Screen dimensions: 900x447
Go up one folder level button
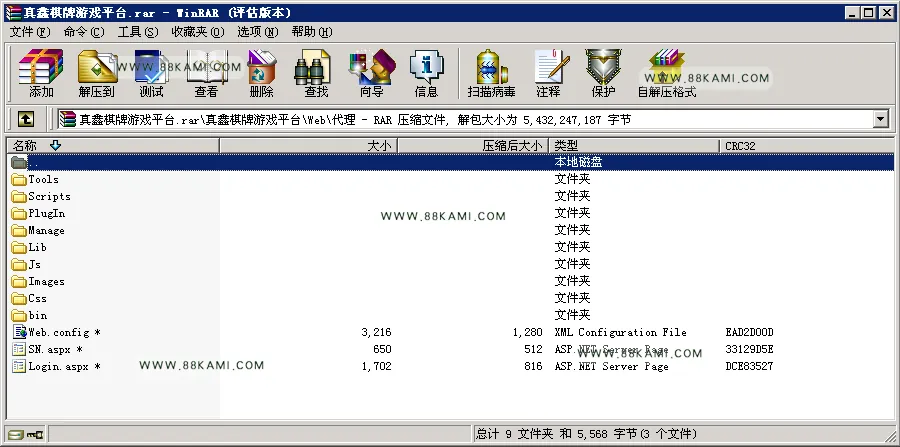26,119
